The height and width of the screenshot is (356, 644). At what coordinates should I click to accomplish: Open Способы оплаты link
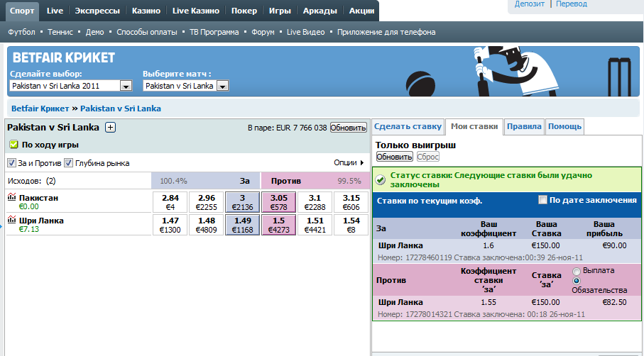[x=147, y=32]
